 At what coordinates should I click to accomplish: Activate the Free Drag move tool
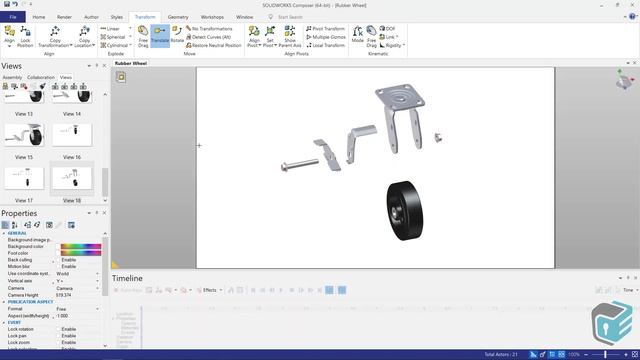click(x=143, y=36)
